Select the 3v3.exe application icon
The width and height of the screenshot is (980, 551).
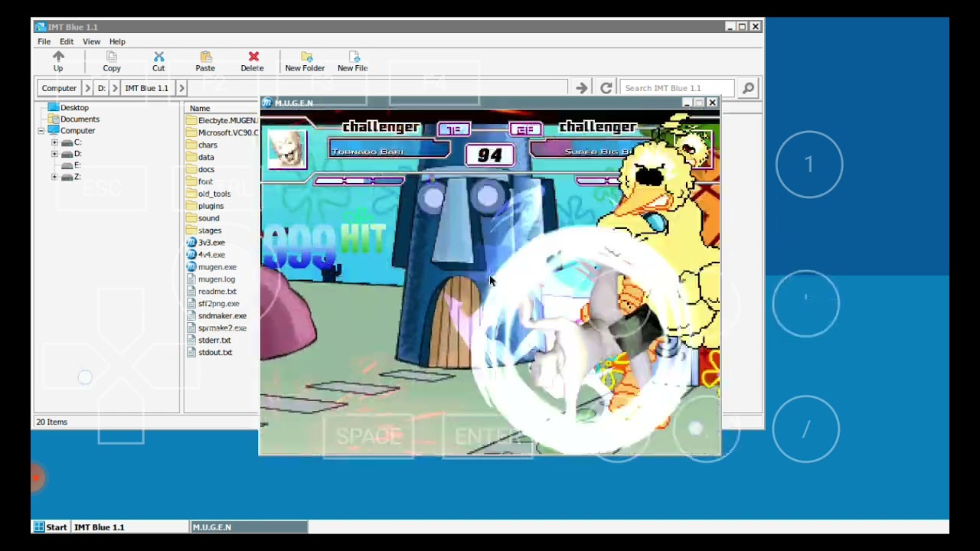[191, 243]
